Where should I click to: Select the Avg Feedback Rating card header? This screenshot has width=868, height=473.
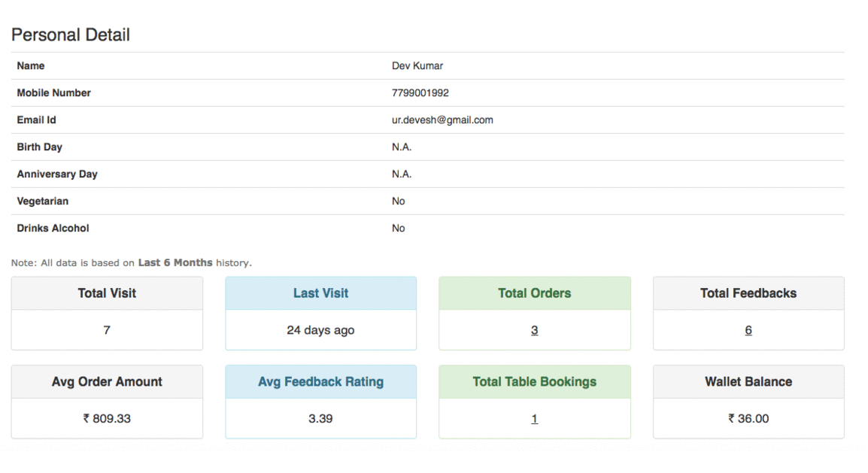(320, 382)
